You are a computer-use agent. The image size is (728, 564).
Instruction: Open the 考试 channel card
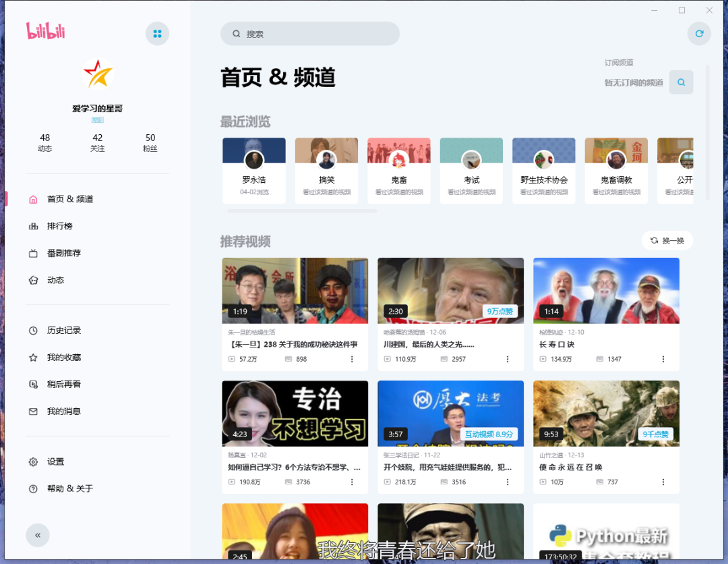[x=471, y=171]
